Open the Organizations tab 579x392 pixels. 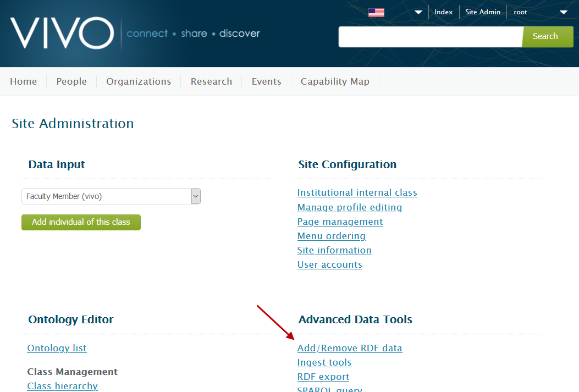click(139, 81)
